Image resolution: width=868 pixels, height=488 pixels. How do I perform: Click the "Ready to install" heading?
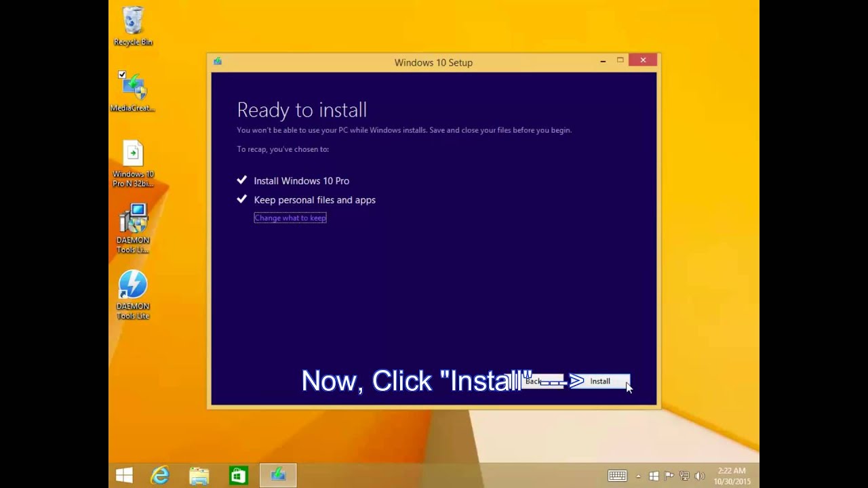tap(302, 110)
